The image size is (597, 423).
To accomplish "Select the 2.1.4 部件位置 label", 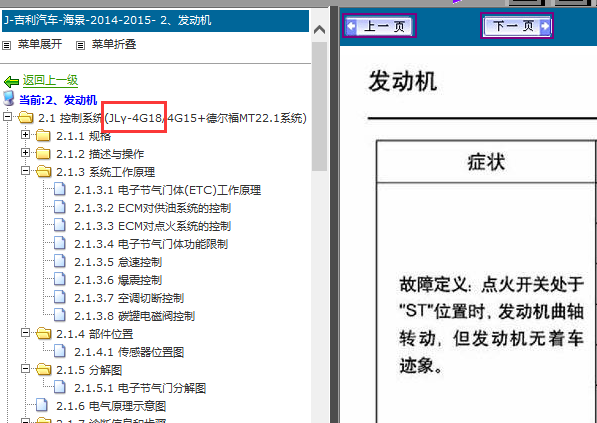I will coord(95,334).
